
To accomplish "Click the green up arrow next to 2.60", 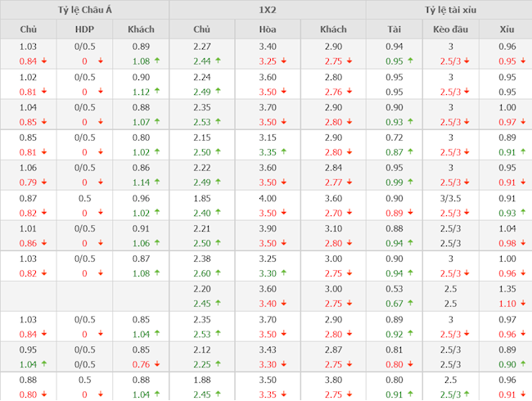I will click(x=218, y=273).
